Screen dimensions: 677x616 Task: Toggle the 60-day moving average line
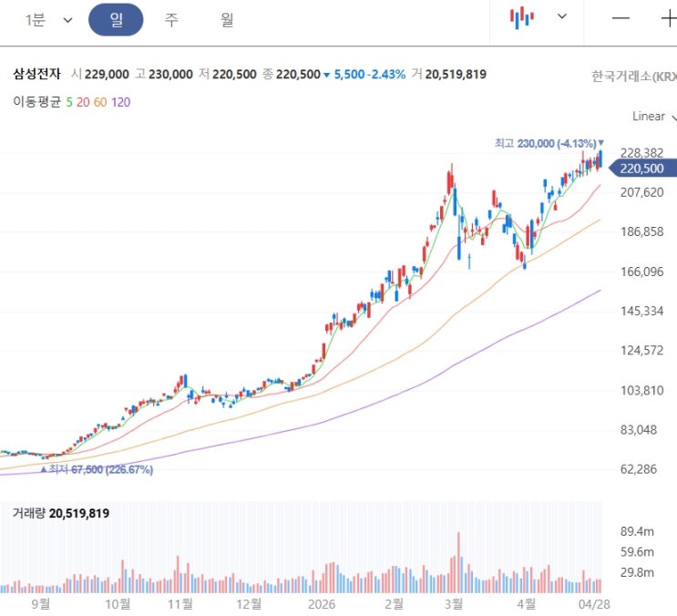[x=100, y=102]
